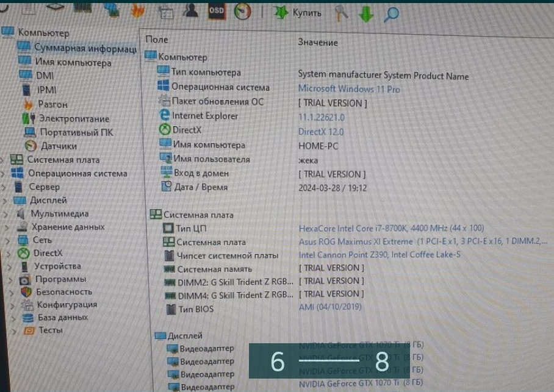
Task: Select Датчики in the Компьютер tree
Action: coord(59,146)
